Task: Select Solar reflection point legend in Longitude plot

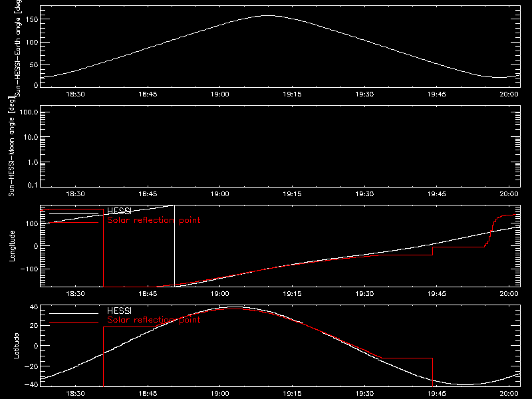Action: pos(154,220)
